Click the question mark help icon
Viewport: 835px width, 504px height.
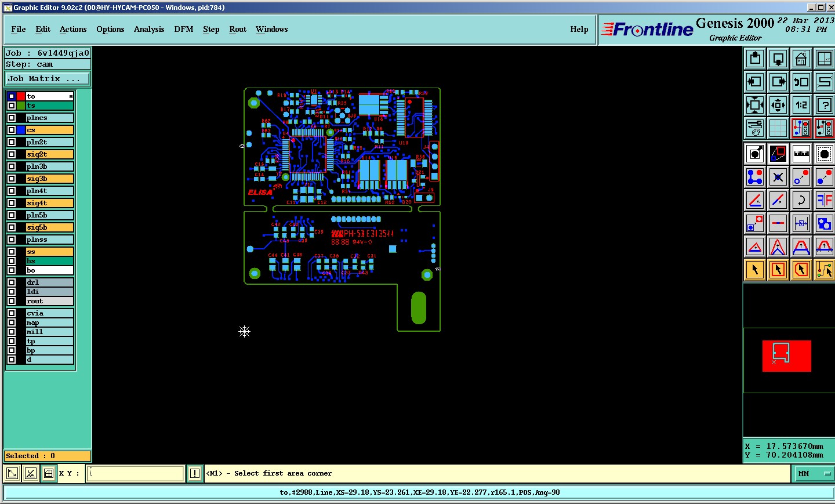click(x=825, y=105)
